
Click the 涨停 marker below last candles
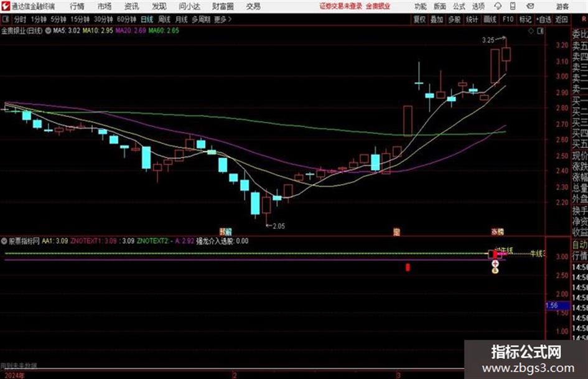(x=498, y=232)
